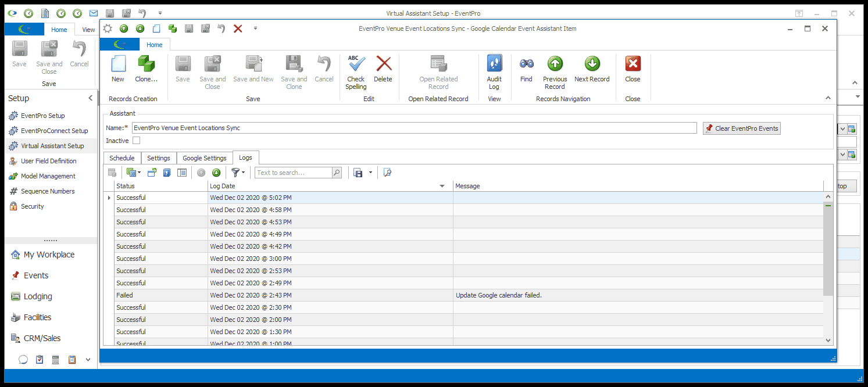Click the red Close ribbon button

click(x=633, y=69)
